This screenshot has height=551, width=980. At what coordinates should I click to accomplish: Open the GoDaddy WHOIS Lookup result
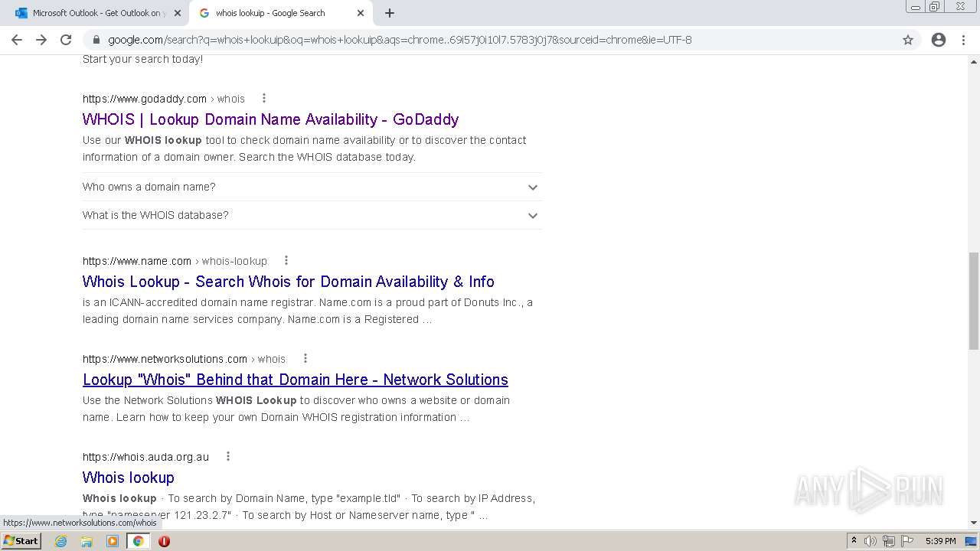[270, 119]
